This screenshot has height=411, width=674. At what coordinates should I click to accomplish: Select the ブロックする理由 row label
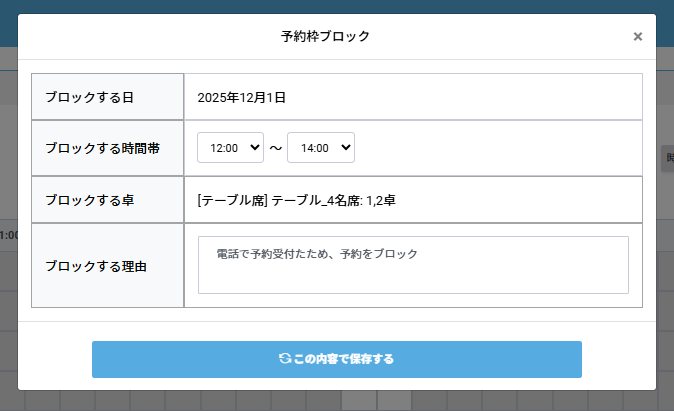[95, 266]
